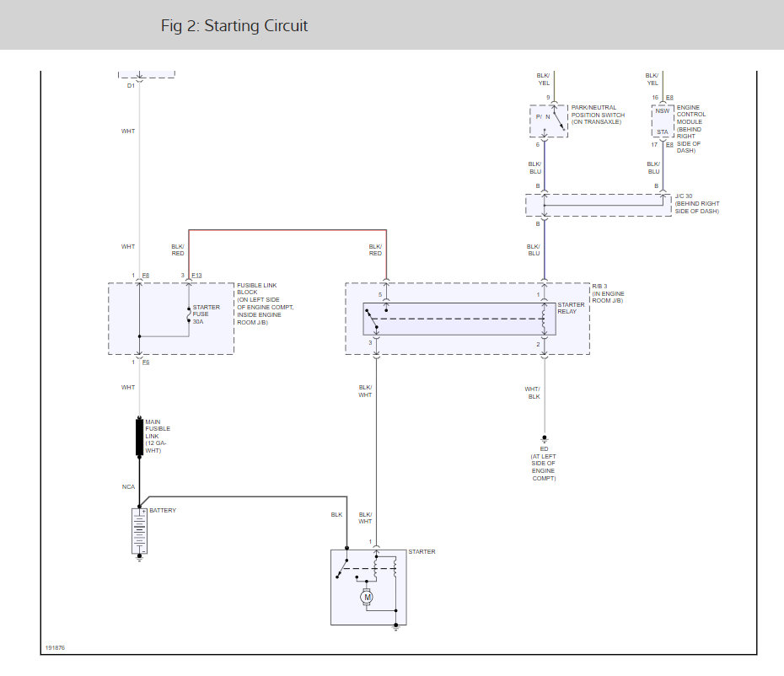Click the 30A starter fuse symbol
The height and width of the screenshot is (676, 784).
(188, 314)
